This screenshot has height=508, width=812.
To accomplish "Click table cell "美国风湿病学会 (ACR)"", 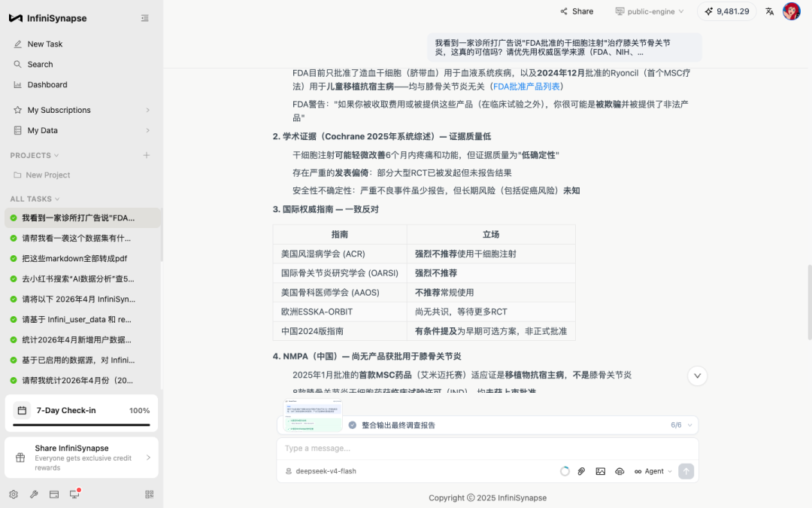I will click(340, 254).
